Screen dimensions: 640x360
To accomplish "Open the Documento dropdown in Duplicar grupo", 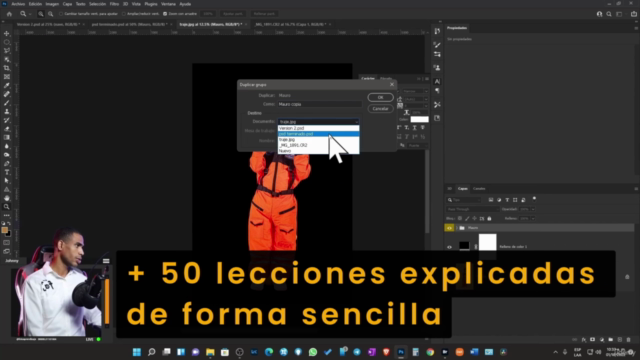I will pyautogui.click(x=318, y=122).
